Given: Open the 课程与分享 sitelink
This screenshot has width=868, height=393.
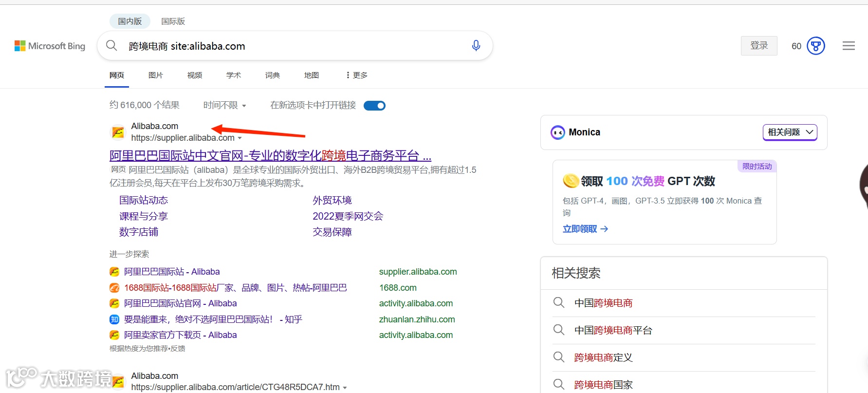Looking at the screenshot, I should [144, 216].
